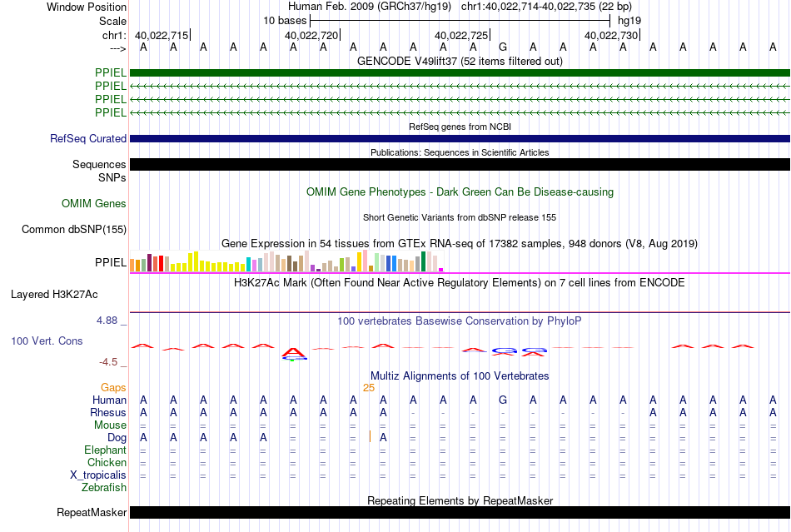Click position label 40,022,720 on ruler

[311, 35]
